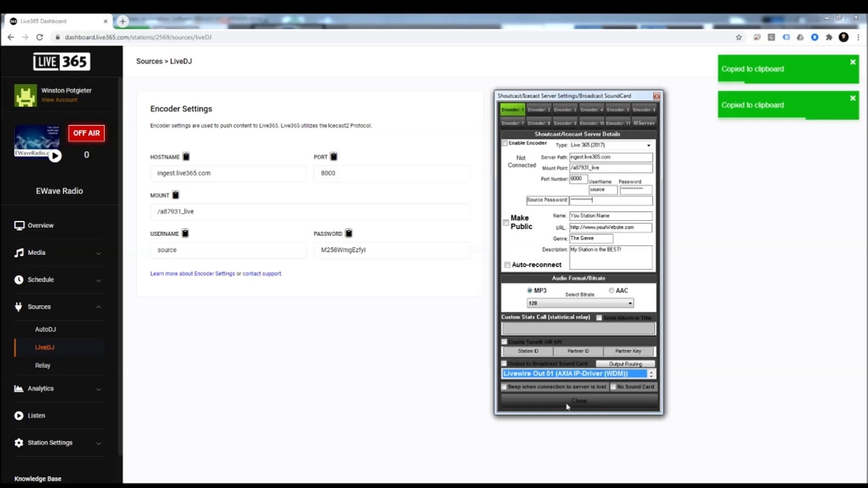
Task: Click into the Source Password field
Action: coord(610,200)
